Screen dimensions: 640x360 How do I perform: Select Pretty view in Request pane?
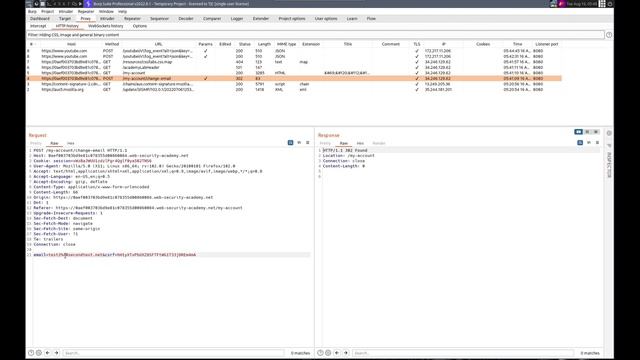36,143
